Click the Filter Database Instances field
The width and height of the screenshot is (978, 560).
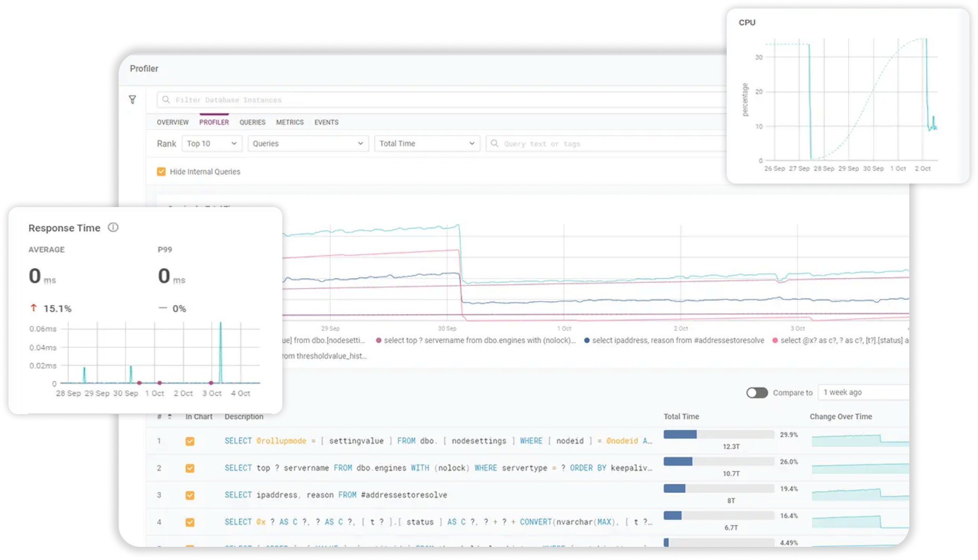(x=441, y=100)
